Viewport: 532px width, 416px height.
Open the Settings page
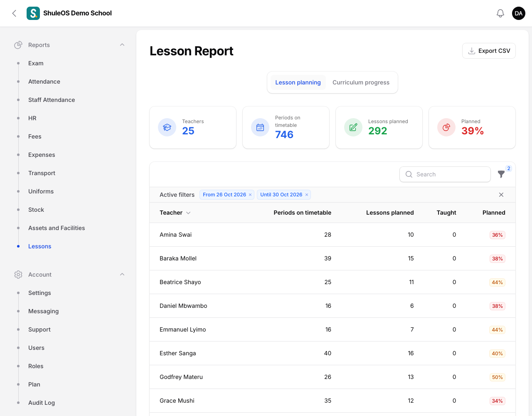(39, 293)
